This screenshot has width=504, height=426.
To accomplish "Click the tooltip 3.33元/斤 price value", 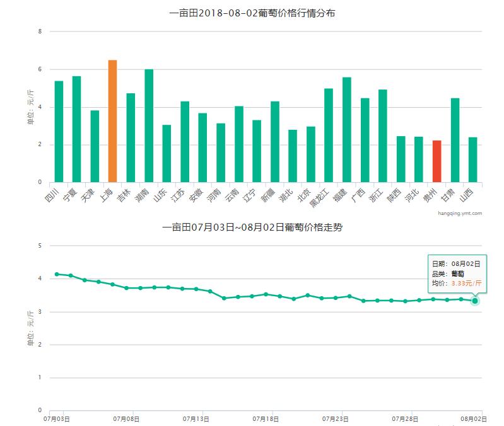I will pos(466,283).
